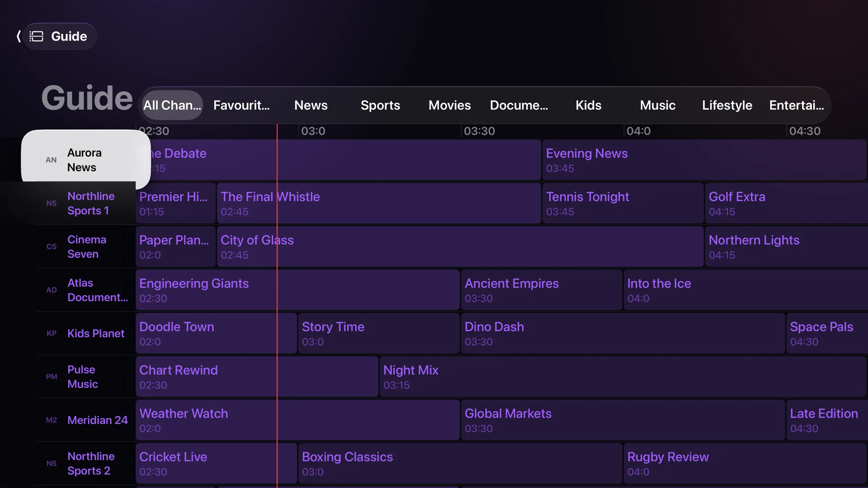Open Premier Highlights at 01:15
This screenshot has width=868, height=488.
(x=176, y=203)
